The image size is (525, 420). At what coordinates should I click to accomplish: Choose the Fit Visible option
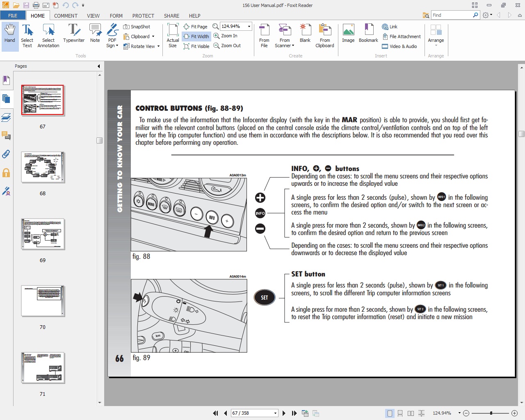tap(196, 46)
